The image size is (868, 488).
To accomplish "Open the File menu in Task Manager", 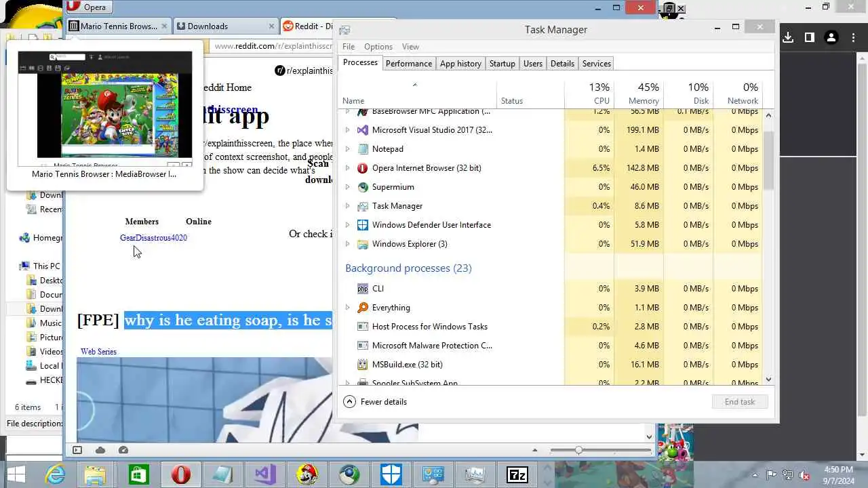I will tap(349, 47).
